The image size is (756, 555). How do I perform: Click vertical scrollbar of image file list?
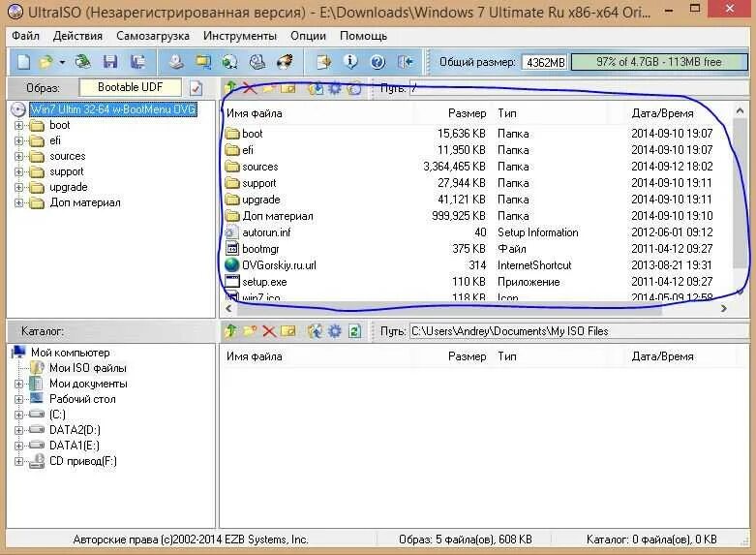tap(740, 193)
